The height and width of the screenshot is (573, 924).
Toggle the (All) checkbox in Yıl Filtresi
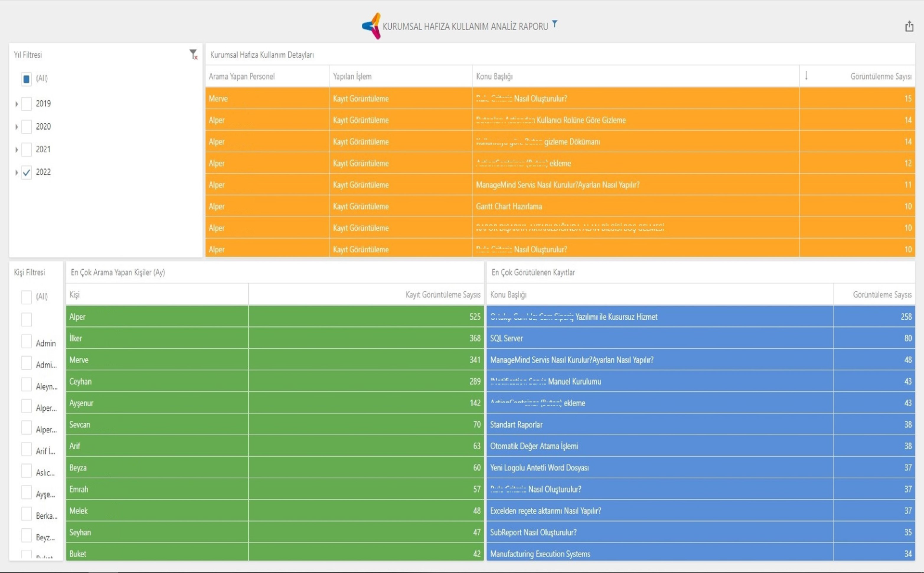tap(26, 79)
